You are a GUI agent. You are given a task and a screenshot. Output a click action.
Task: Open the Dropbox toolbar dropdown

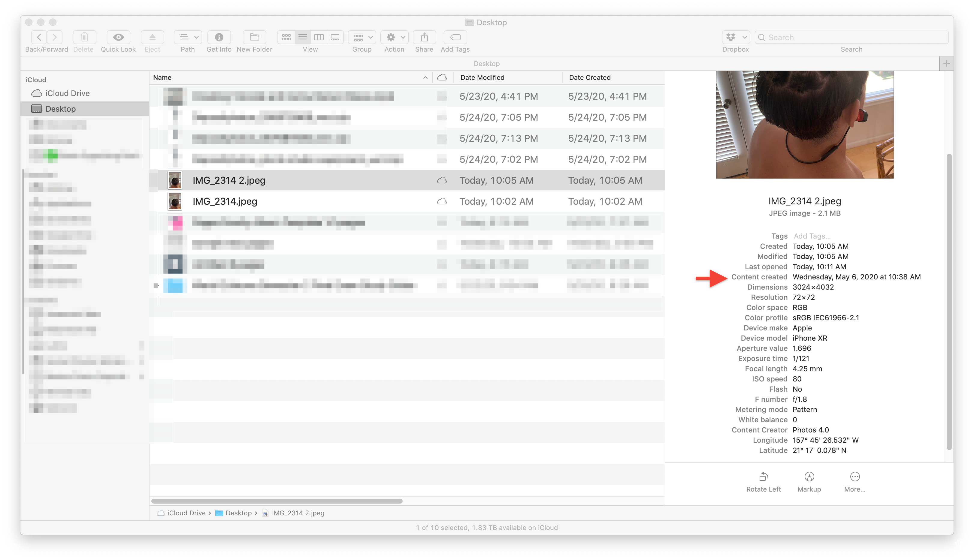point(736,37)
